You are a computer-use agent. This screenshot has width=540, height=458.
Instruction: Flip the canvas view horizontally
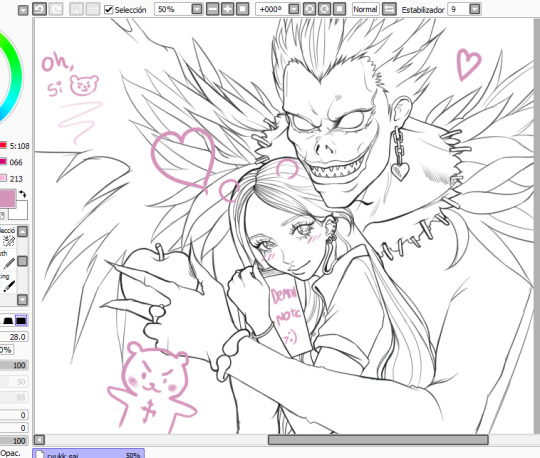point(389,9)
